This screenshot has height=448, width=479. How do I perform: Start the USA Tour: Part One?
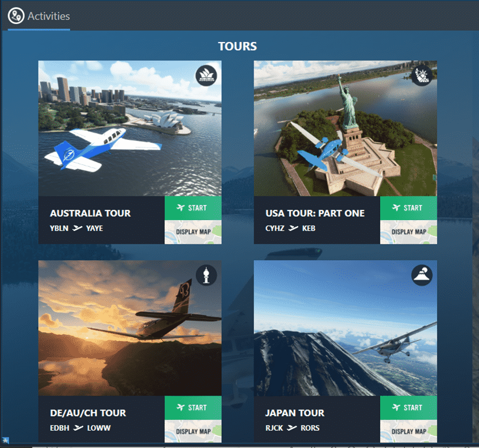[409, 208]
